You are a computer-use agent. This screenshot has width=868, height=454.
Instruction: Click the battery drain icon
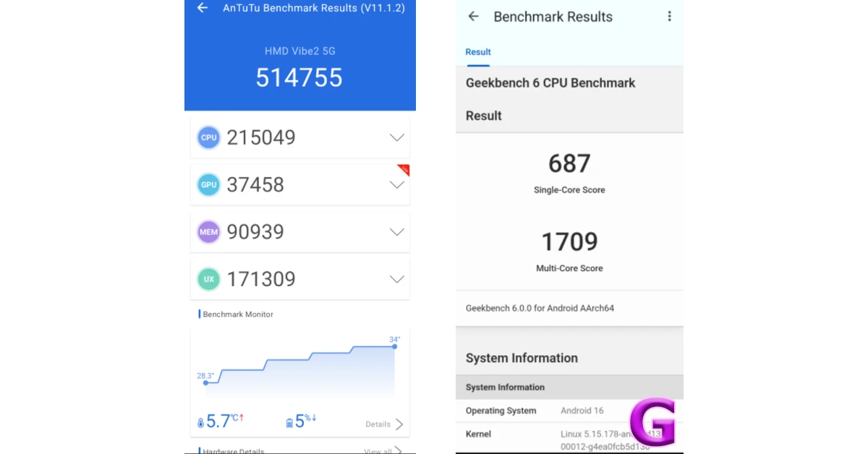(289, 423)
